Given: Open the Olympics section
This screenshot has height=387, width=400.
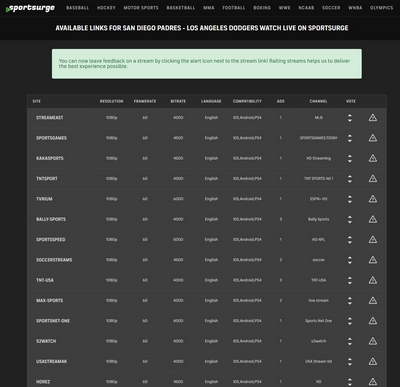Looking at the screenshot, I should click(382, 8).
